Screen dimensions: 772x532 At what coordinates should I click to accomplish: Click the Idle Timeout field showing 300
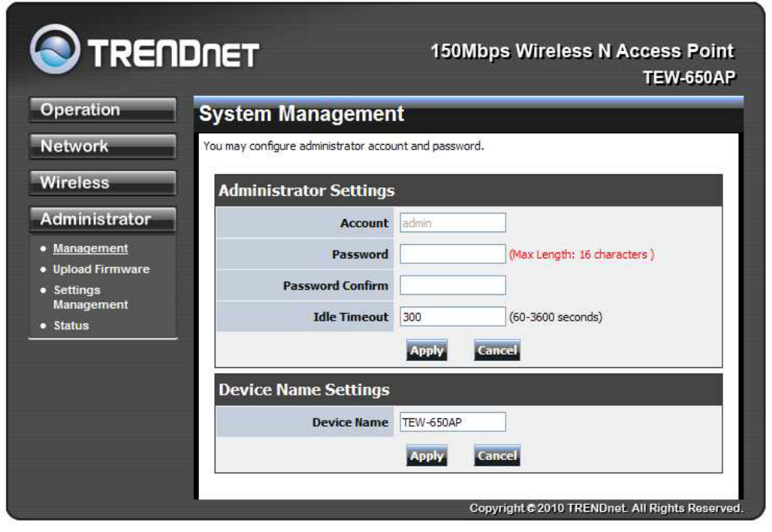pos(452,317)
